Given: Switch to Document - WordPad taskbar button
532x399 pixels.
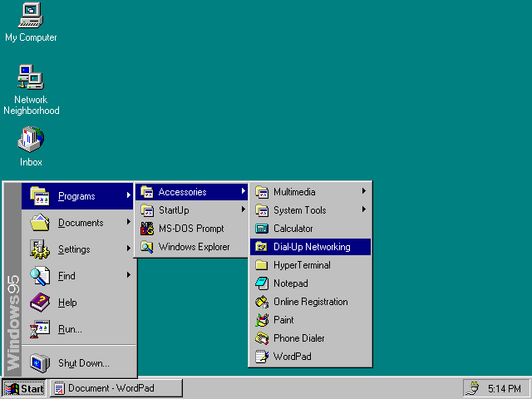Looking at the screenshot, I should pos(116,388).
